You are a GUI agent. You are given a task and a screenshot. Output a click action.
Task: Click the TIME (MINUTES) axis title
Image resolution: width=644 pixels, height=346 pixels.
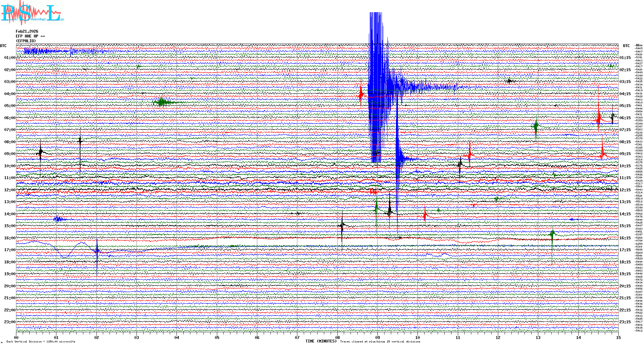point(321,341)
